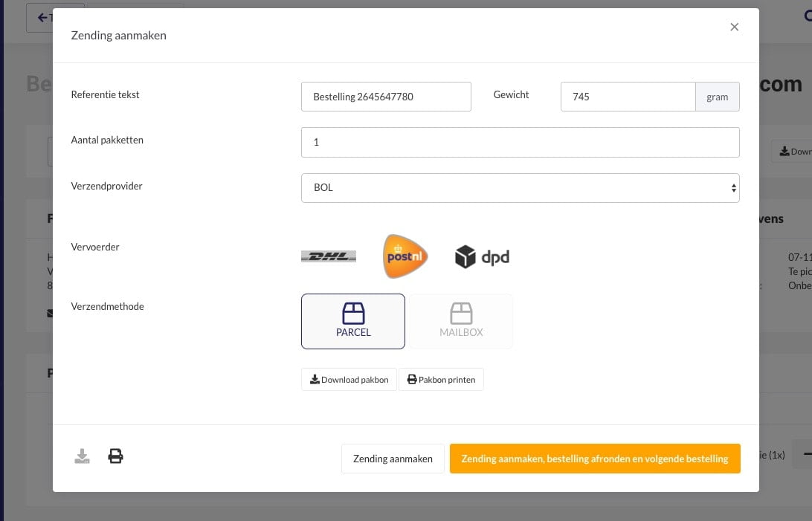Select DHL as the carrier
Viewport: 812px width, 521px height.
click(328, 256)
